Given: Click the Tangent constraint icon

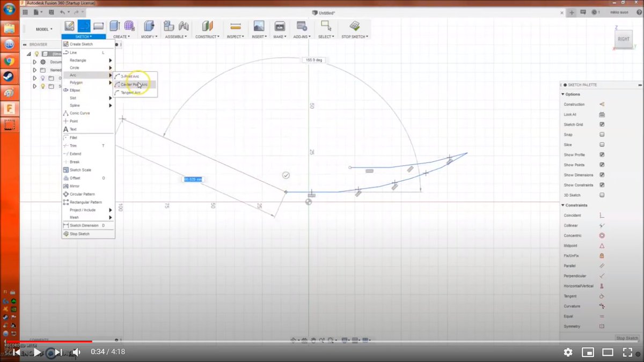Looking at the screenshot, I should pos(602,296).
